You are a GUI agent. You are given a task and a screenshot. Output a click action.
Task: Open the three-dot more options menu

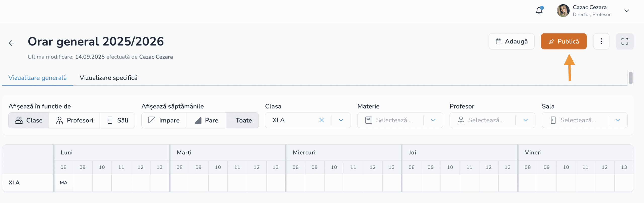click(x=601, y=41)
